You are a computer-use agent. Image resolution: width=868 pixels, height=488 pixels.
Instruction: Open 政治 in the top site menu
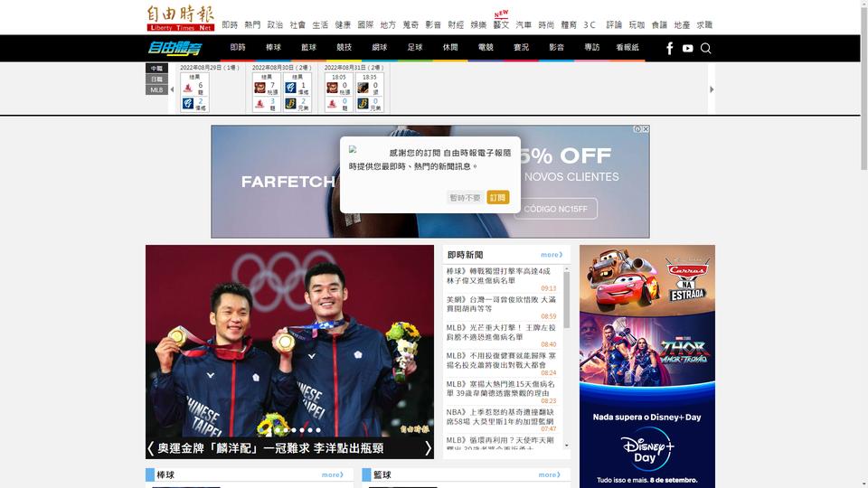coord(275,25)
